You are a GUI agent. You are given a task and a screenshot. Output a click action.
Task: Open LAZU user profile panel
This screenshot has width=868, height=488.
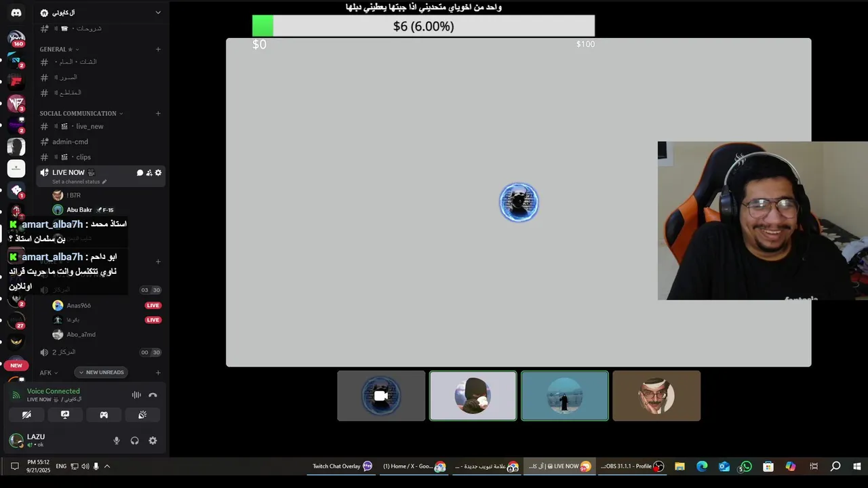click(x=35, y=441)
